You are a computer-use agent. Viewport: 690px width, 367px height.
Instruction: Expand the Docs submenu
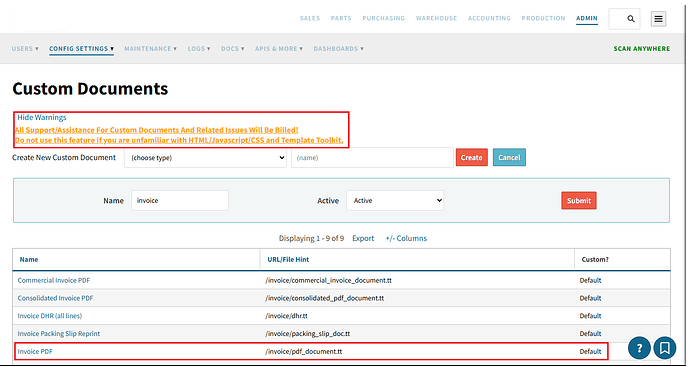[233, 49]
